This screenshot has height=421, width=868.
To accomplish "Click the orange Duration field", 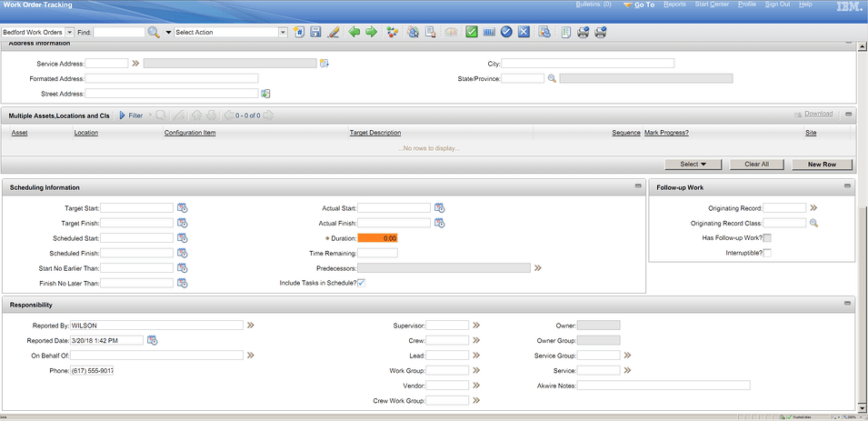I will pos(377,238).
